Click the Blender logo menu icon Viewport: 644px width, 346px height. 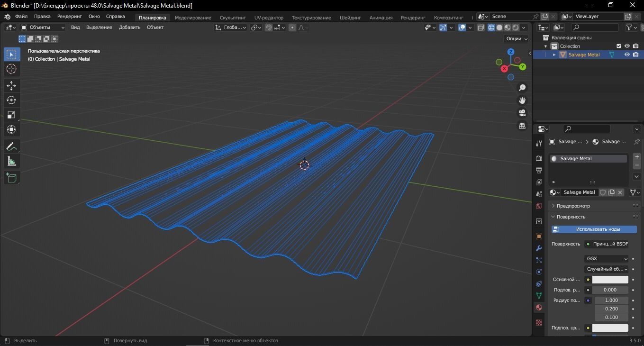7,17
